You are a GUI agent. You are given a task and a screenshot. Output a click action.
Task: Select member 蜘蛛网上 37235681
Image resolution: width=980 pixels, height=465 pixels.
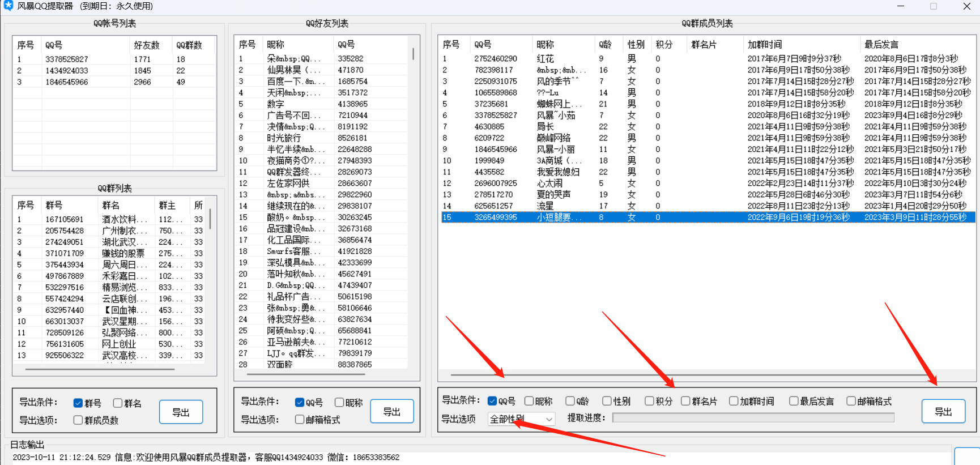(x=708, y=104)
